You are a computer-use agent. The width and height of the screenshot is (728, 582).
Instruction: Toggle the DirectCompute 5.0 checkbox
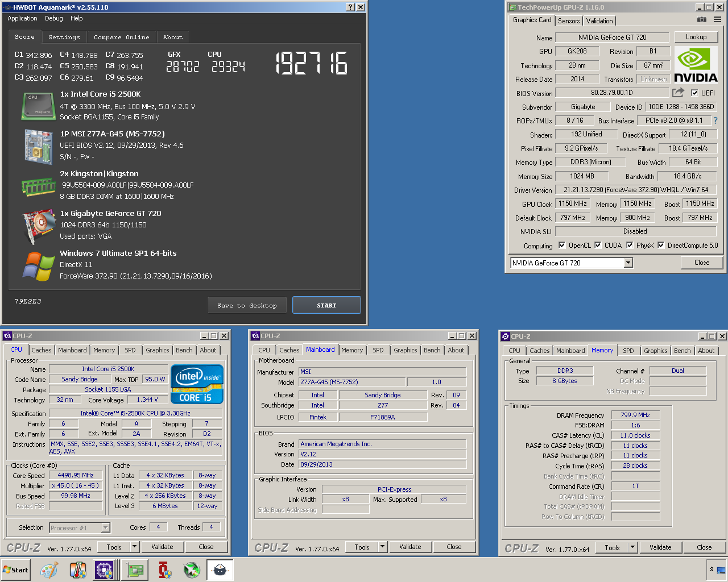click(x=661, y=246)
